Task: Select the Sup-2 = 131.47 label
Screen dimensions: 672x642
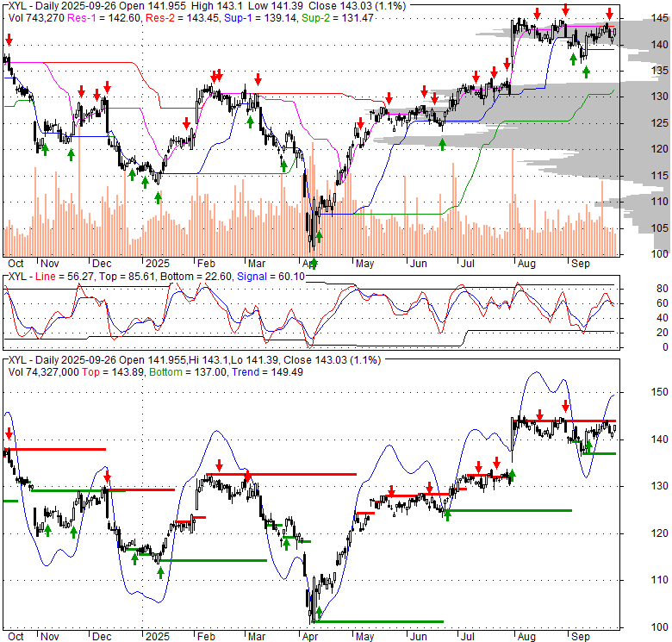Action: coord(337,18)
